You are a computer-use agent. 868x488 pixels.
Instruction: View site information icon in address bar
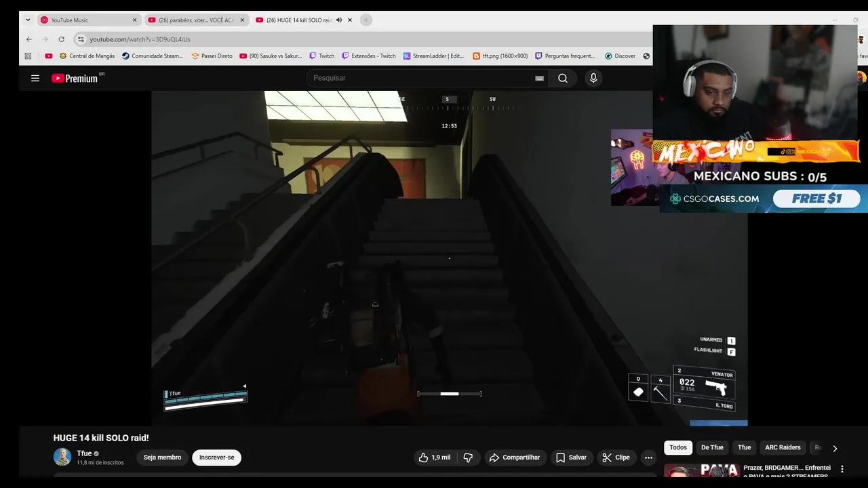click(x=81, y=39)
